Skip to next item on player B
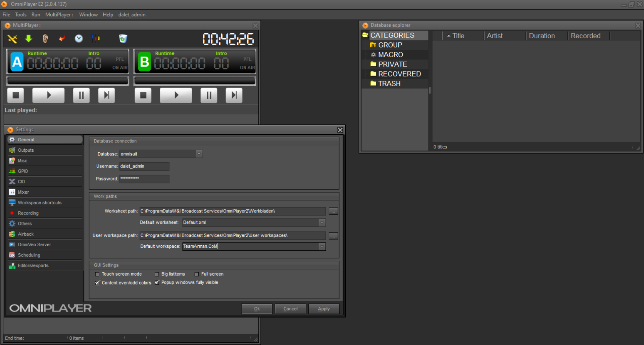Viewport: 644px width, 345px height. pos(234,95)
